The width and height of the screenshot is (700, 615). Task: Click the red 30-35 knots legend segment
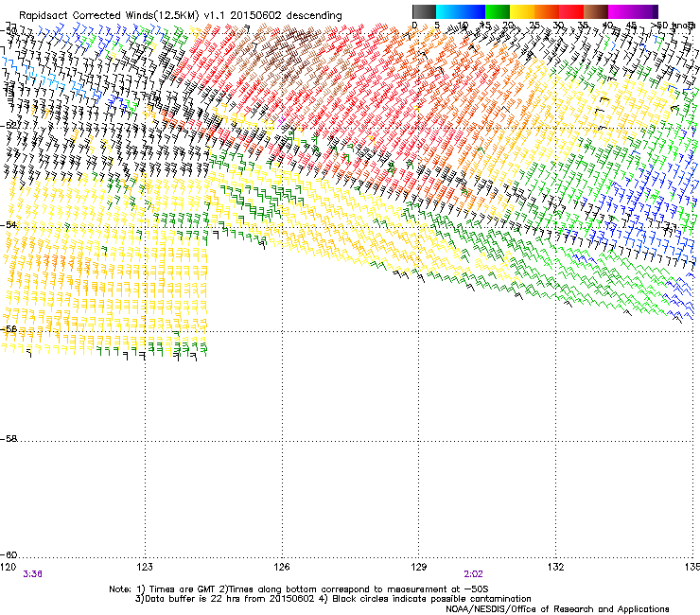click(571, 11)
